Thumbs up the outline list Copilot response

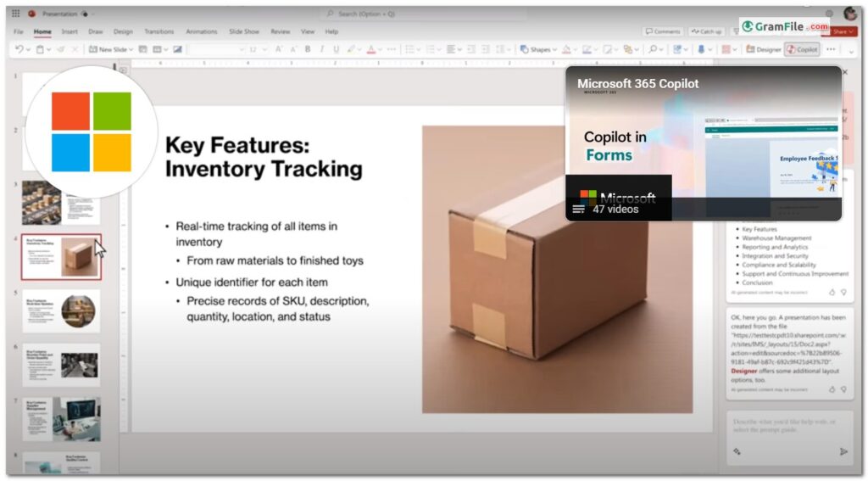pos(832,292)
